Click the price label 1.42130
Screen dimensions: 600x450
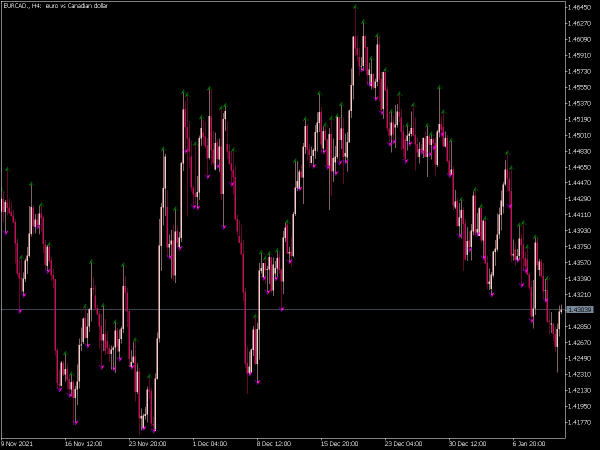580,390
